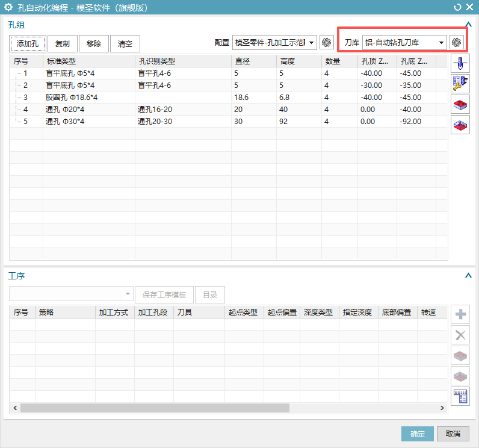Click the lower greyed block icon in 工序
479x448 pixels.
(x=460, y=376)
